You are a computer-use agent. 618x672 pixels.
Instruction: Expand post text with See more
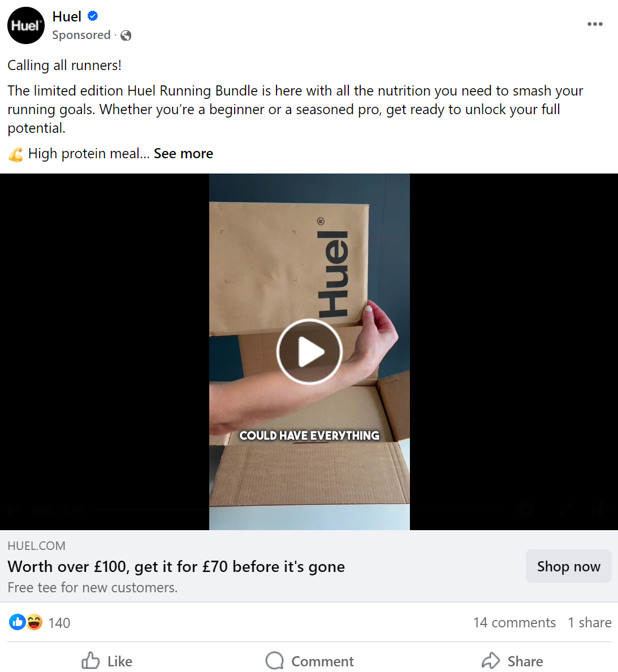tap(183, 153)
